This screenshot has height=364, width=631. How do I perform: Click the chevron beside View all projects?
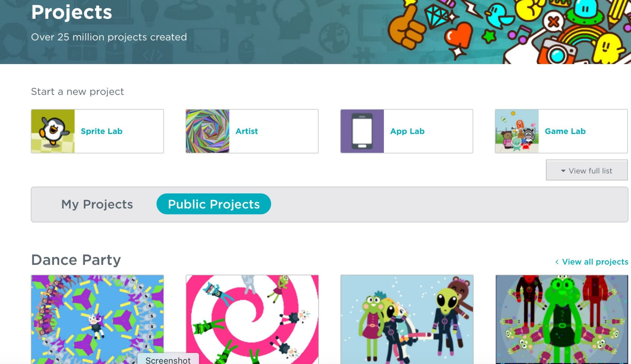[x=557, y=262]
